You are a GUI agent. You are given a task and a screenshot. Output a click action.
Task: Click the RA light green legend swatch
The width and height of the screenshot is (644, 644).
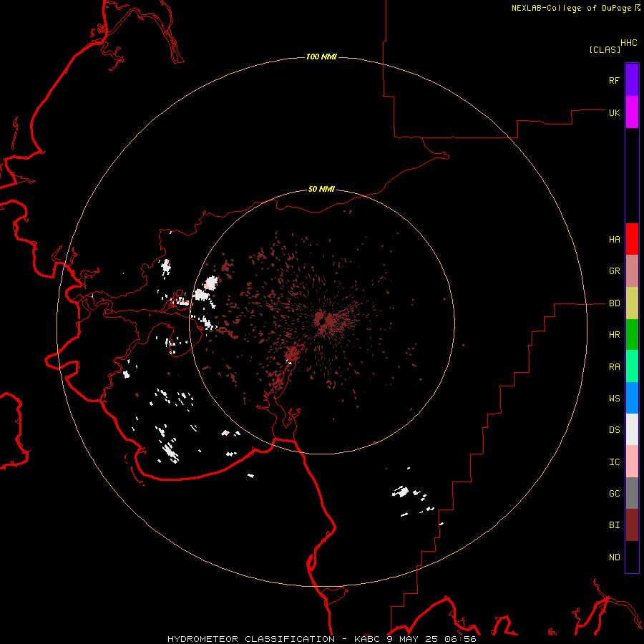(x=632, y=366)
